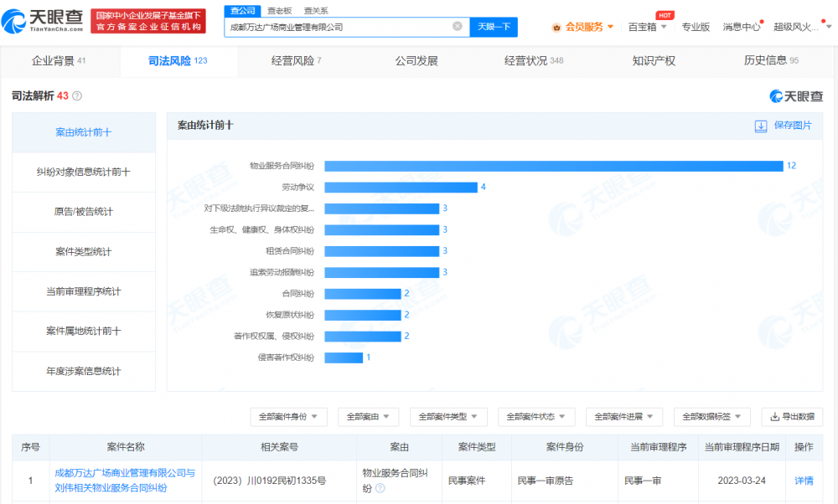The image size is (838, 504).
Task: Select 原告/被告统计 in the side list
Action: 84,212
